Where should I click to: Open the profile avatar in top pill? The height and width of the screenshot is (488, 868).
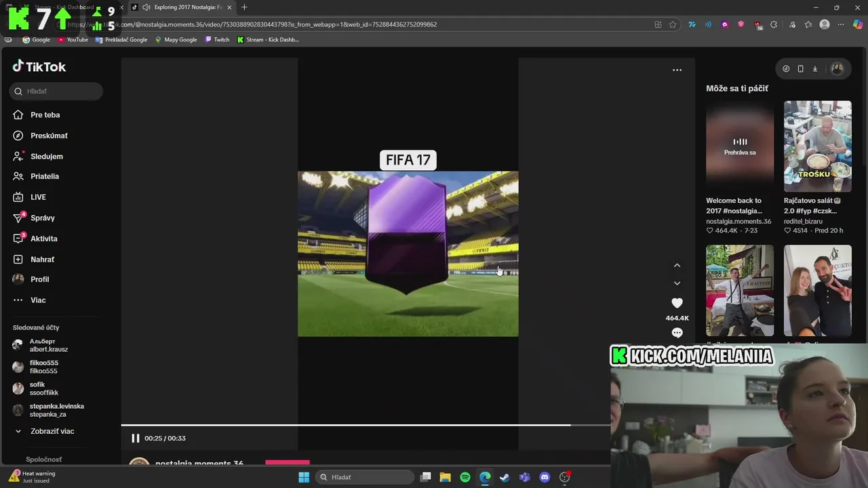837,68
